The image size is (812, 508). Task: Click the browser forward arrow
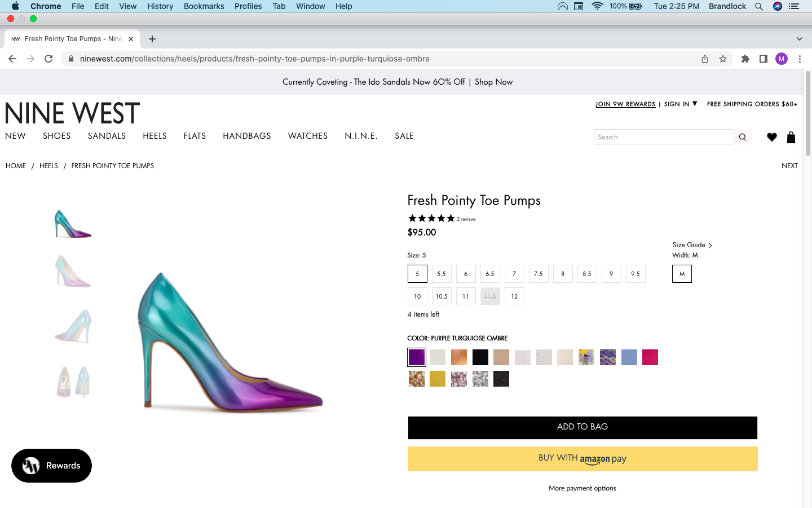(x=30, y=59)
